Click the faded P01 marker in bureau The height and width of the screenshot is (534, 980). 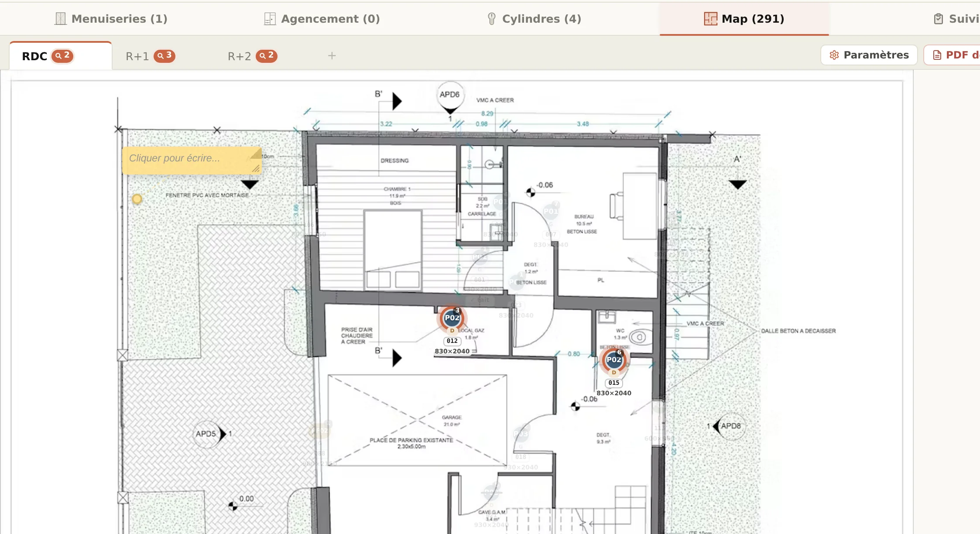[551, 211]
